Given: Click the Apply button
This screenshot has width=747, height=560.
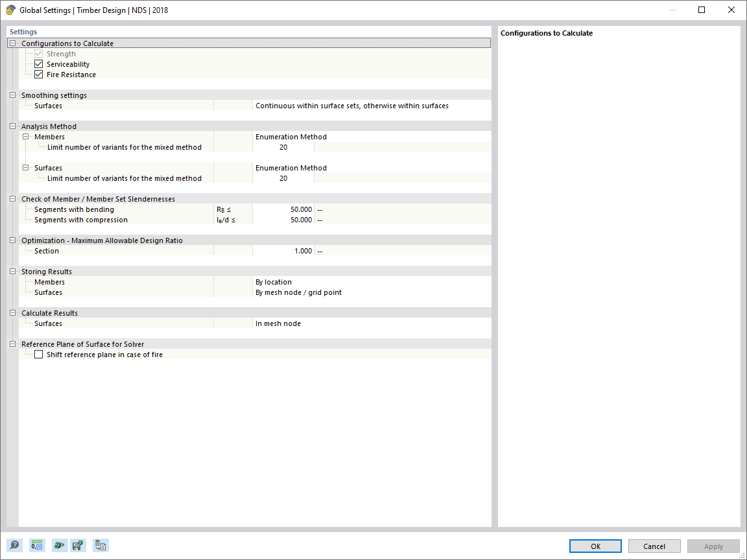Looking at the screenshot, I should point(713,546).
